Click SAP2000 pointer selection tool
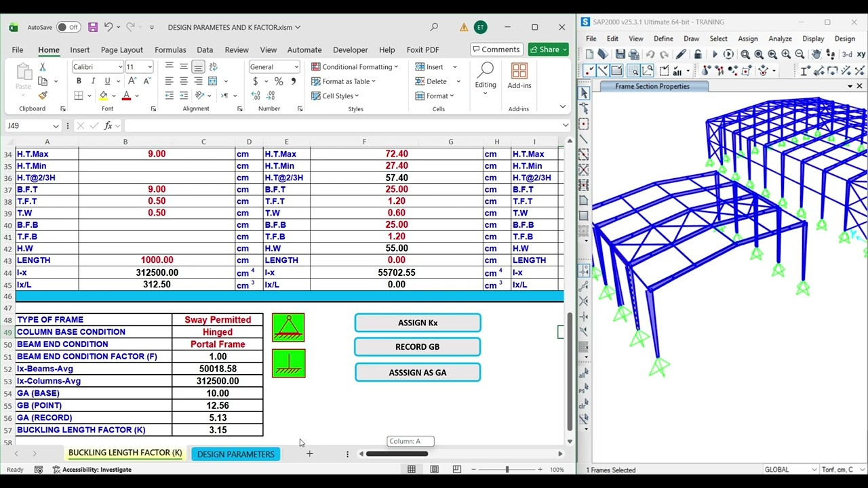 point(584,94)
